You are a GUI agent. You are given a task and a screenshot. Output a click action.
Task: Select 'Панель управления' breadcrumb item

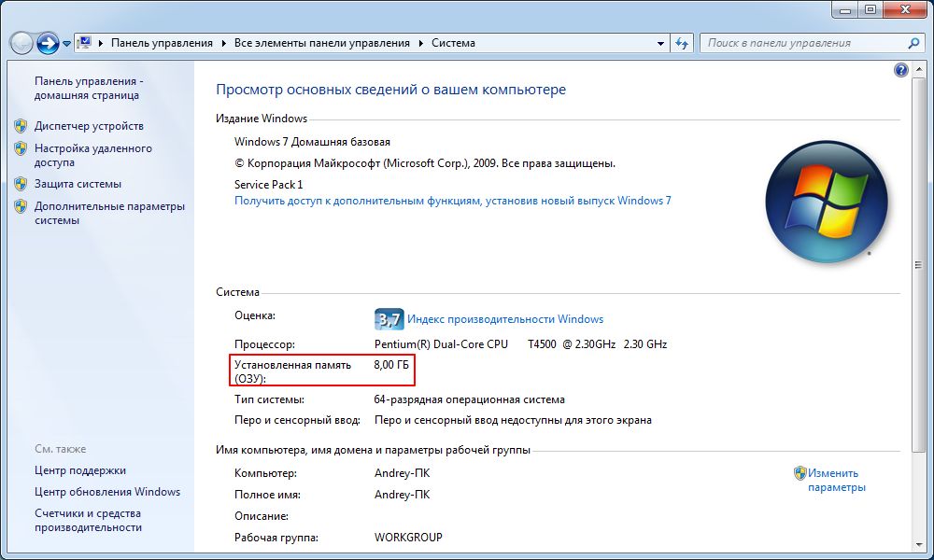[x=162, y=43]
